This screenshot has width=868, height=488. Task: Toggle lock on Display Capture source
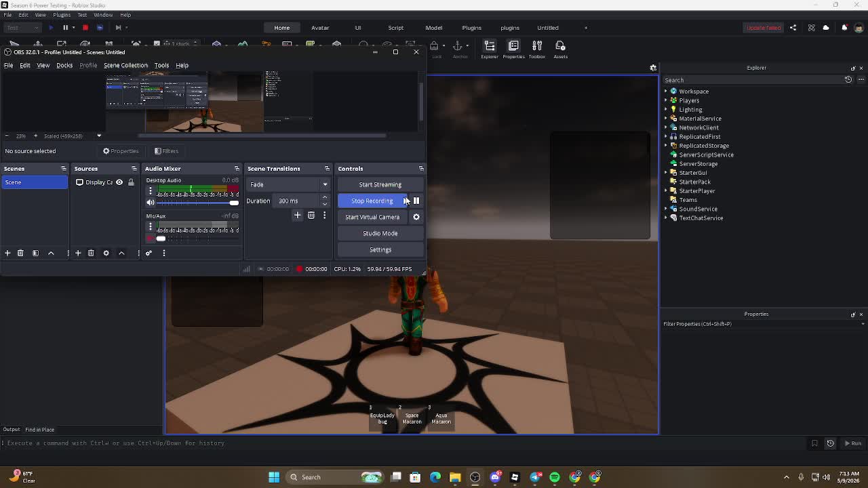131,182
